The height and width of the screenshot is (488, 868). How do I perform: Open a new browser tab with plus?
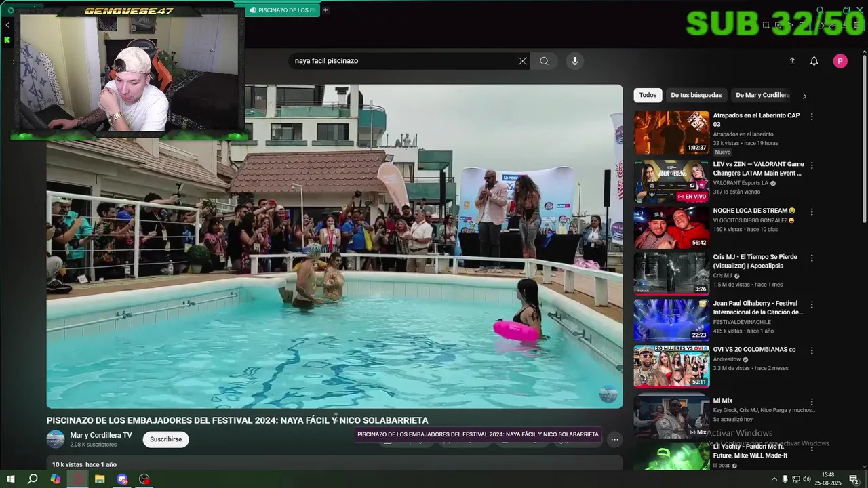tap(325, 10)
